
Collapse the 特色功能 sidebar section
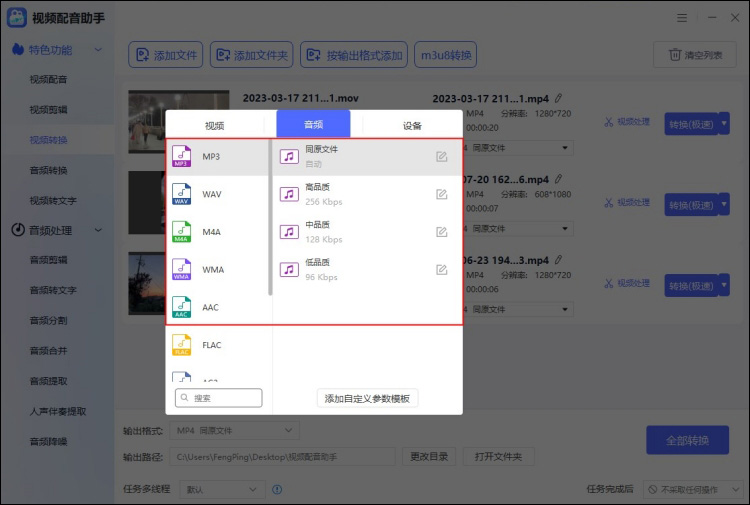click(x=98, y=50)
